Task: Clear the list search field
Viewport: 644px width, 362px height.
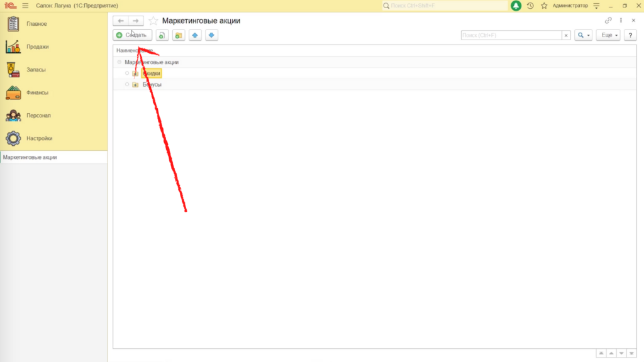Action: pos(566,35)
